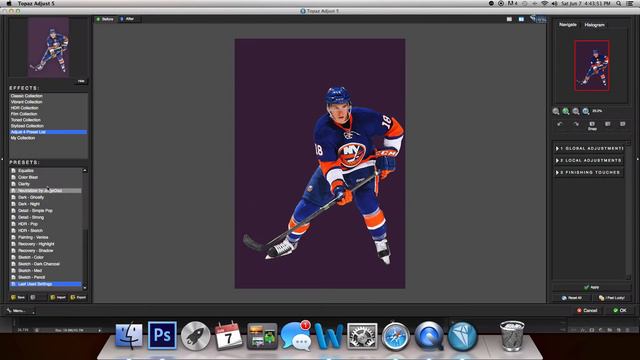Open System Preferences in dock

click(x=362, y=336)
